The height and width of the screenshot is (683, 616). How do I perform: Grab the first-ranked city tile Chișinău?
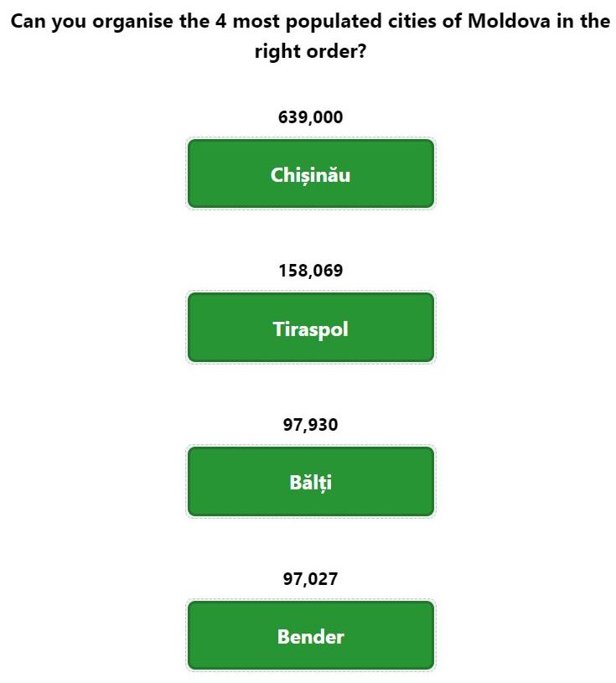coord(311,173)
